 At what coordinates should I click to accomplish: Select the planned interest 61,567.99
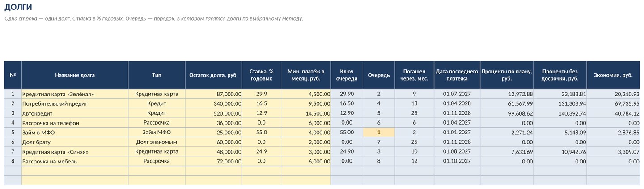tap(507, 103)
